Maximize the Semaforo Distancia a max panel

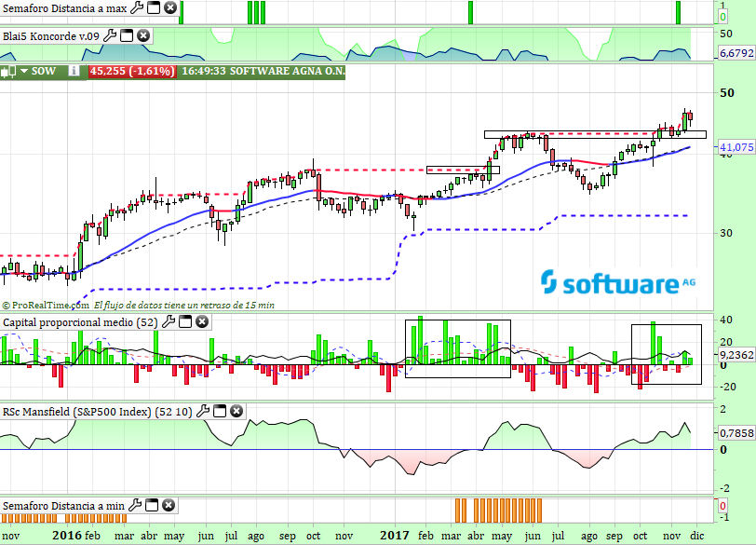[x=154, y=7]
